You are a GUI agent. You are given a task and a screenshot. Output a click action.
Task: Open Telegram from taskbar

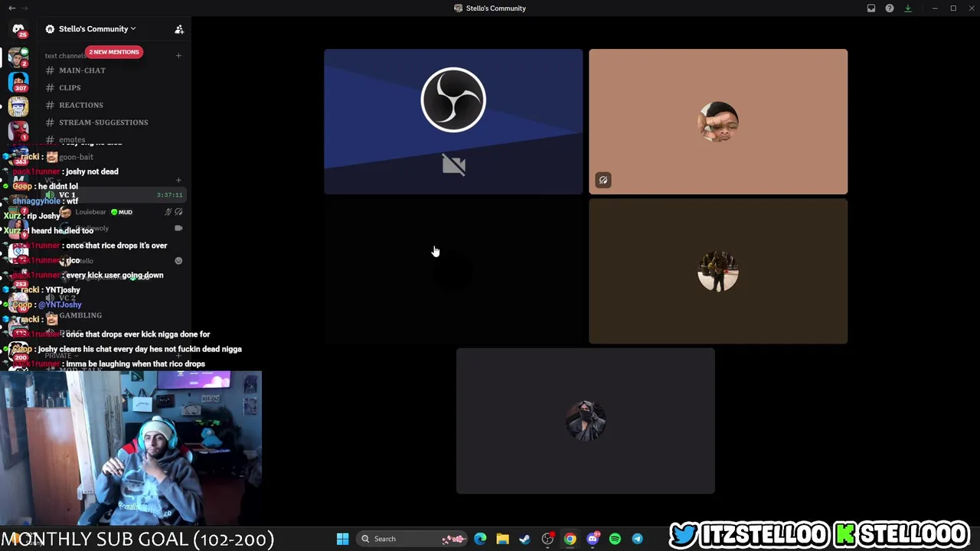(637, 539)
